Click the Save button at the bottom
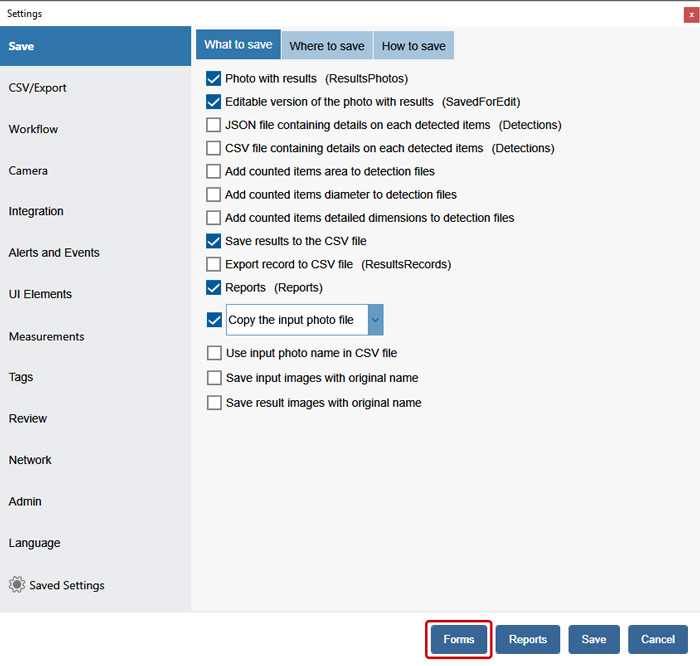This screenshot has width=700, height=666. [594, 640]
